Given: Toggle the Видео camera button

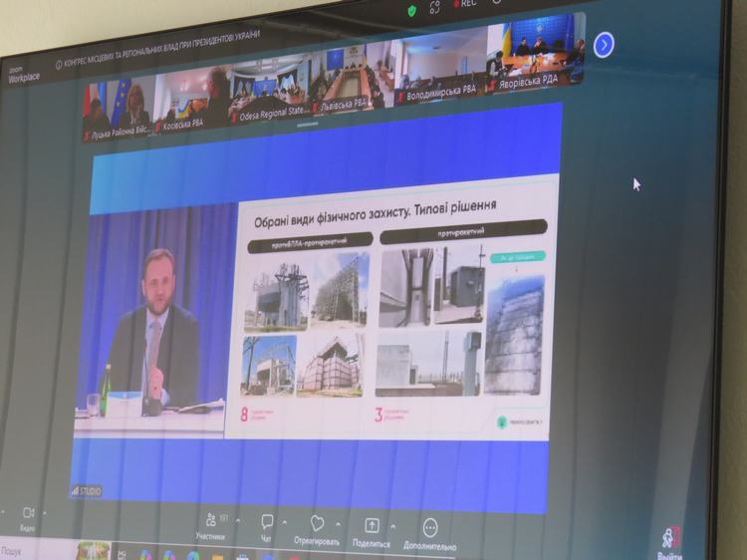Looking at the screenshot, I should [x=28, y=514].
